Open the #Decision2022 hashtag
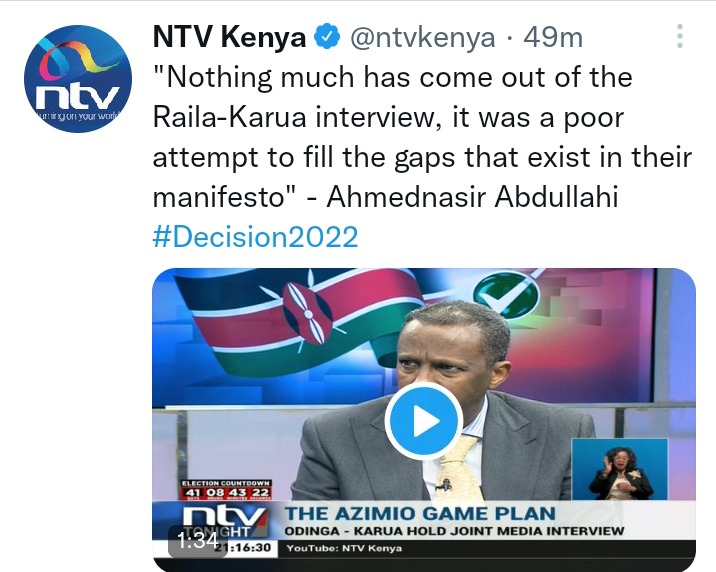This screenshot has width=716, height=572. coord(255,237)
